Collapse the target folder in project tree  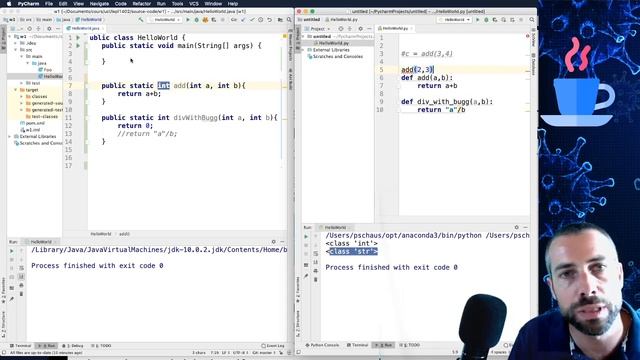(16, 90)
